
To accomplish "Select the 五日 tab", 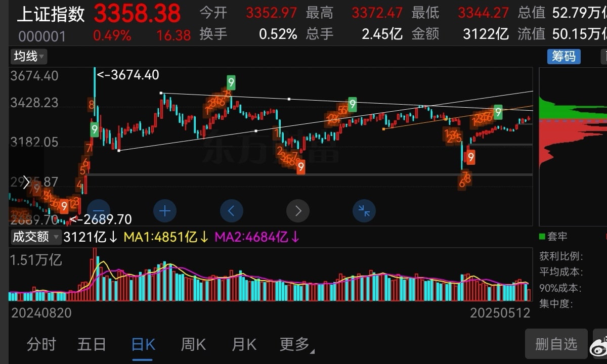I will click(x=92, y=345).
